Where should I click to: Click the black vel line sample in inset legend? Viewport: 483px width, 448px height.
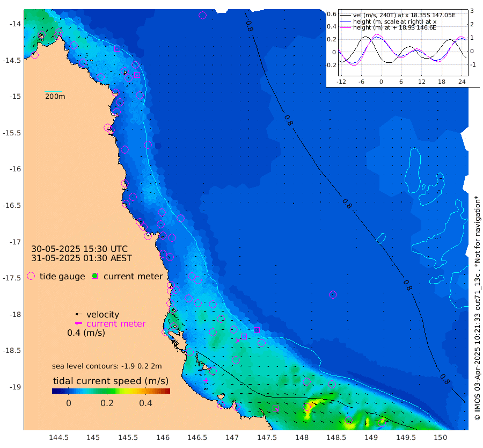pos(345,15)
